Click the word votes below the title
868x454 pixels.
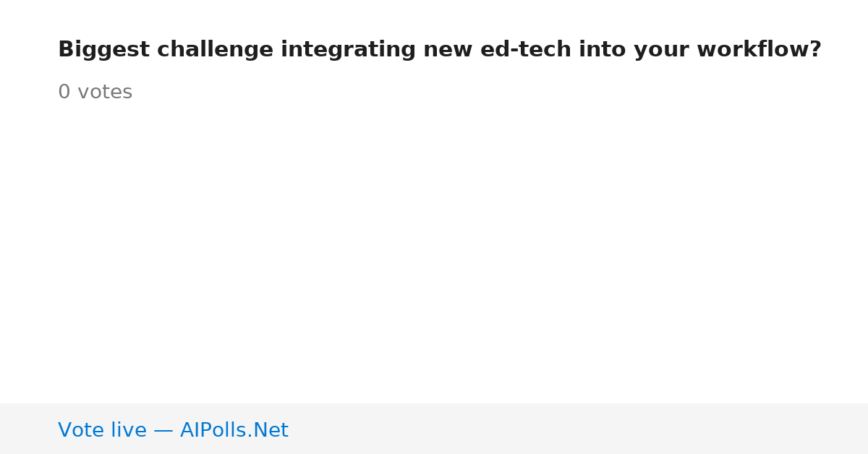coord(105,93)
